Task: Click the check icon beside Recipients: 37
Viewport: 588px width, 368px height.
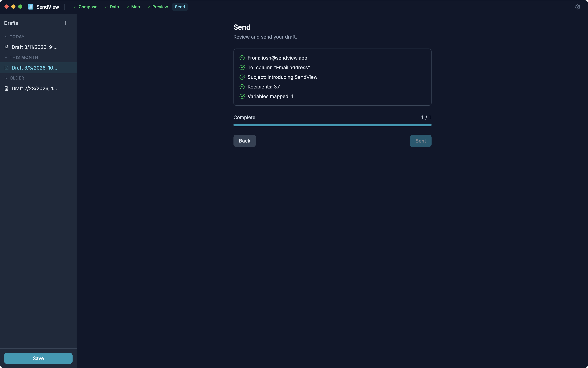Action: click(242, 87)
